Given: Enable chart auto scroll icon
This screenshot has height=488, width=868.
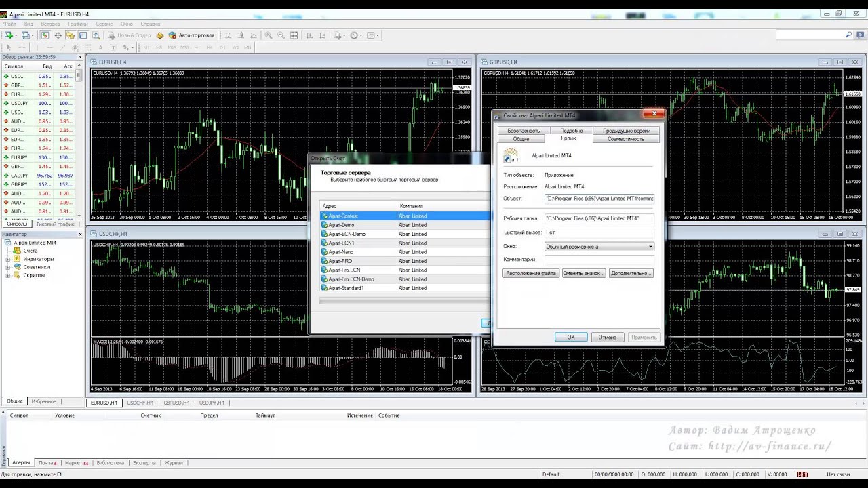Looking at the screenshot, I should 309,35.
